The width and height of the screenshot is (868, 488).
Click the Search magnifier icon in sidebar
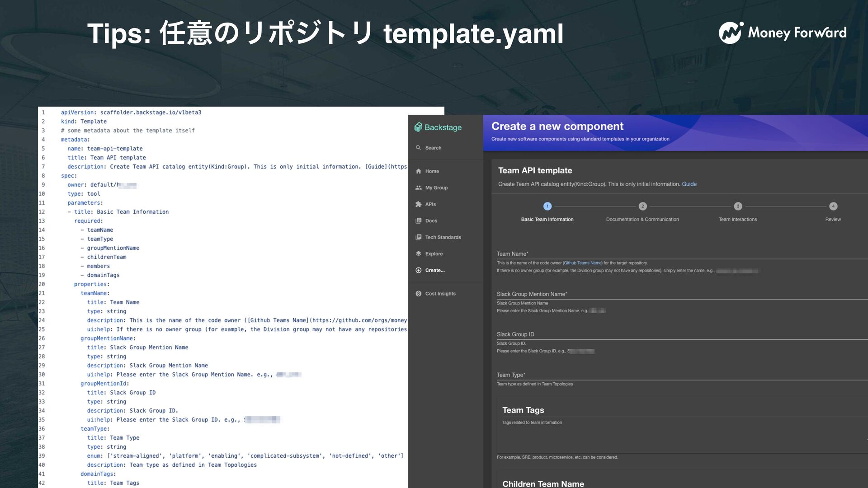point(418,148)
